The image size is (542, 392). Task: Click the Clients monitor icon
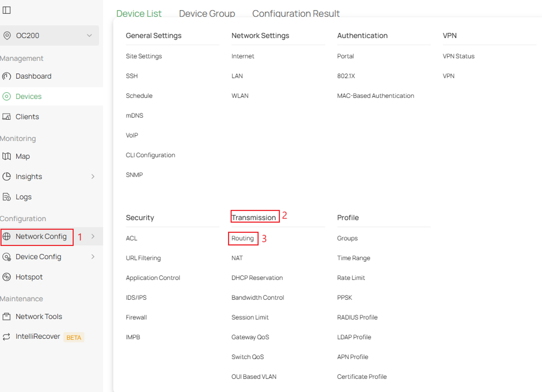pyautogui.click(x=7, y=117)
